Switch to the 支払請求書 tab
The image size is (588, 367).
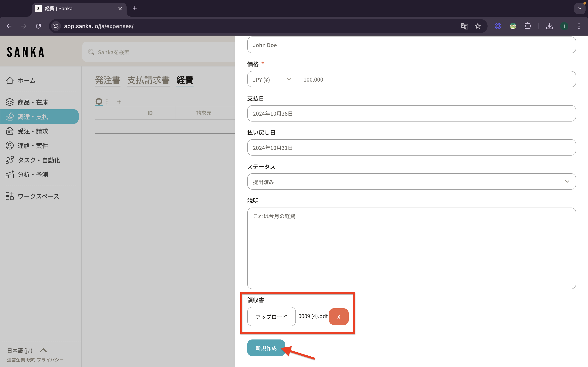point(148,80)
